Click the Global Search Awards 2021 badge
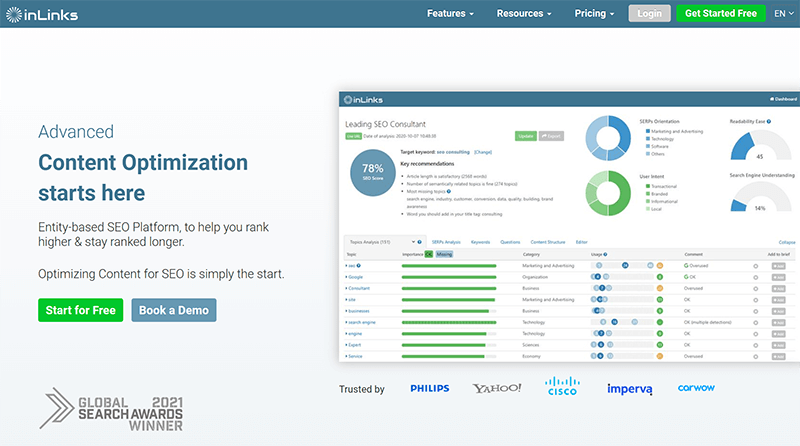 pyautogui.click(x=111, y=410)
